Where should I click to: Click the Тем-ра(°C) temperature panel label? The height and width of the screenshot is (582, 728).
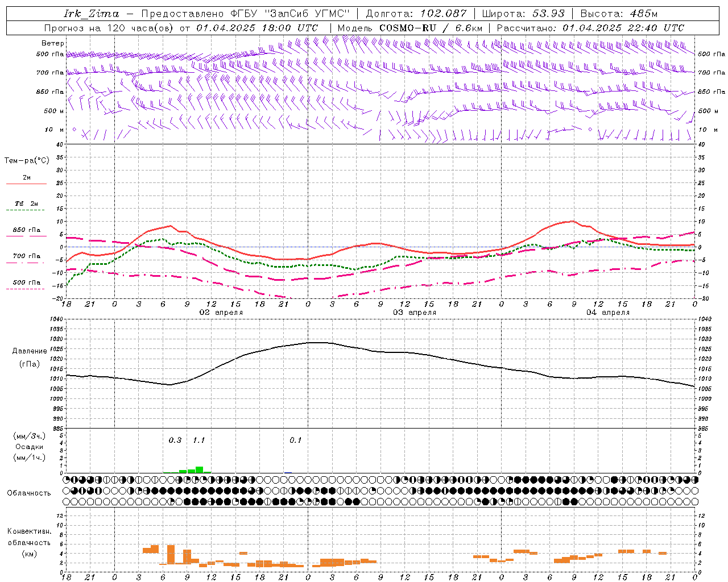(27, 161)
